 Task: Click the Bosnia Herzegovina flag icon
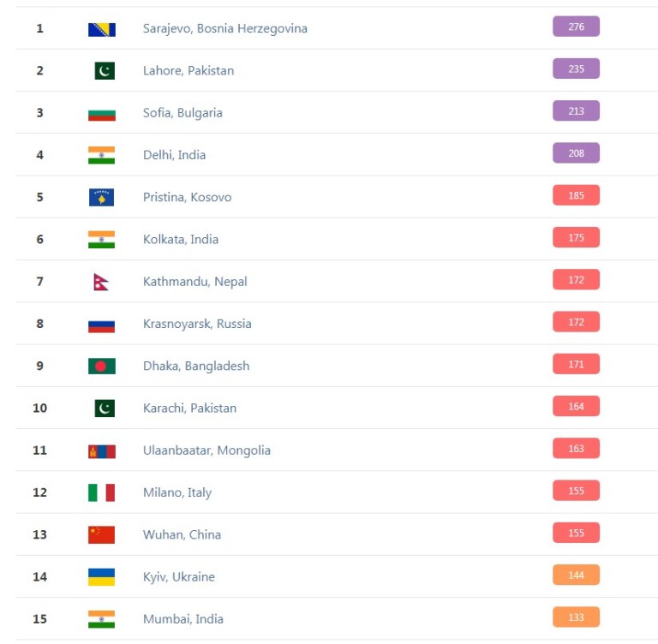point(101,29)
